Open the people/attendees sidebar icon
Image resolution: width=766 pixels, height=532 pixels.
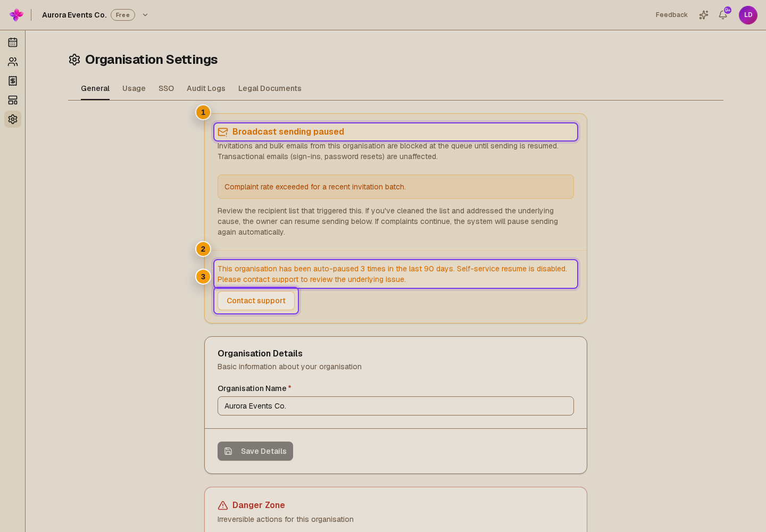click(x=13, y=62)
